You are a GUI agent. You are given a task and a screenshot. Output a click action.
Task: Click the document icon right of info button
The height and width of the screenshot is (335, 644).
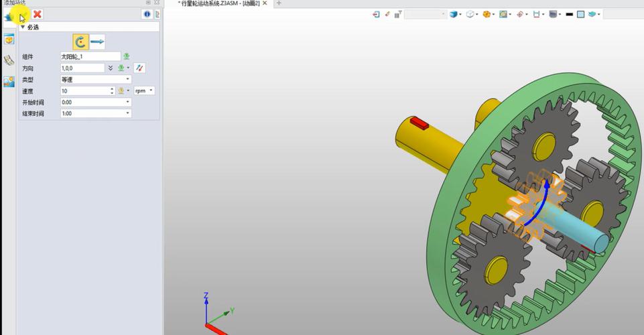(x=157, y=14)
